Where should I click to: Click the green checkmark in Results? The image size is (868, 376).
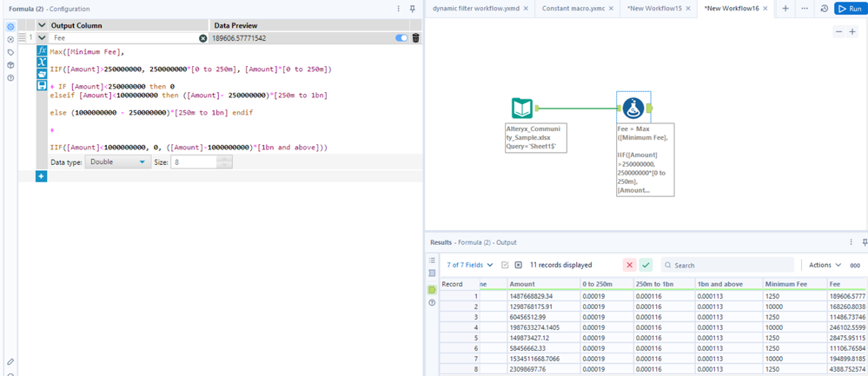[x=646, y=265]
